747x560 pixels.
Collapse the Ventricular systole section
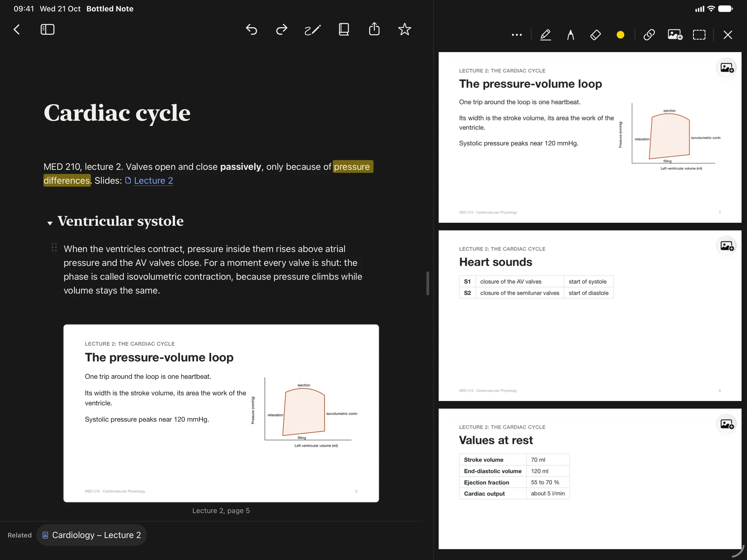click(50, 223)
